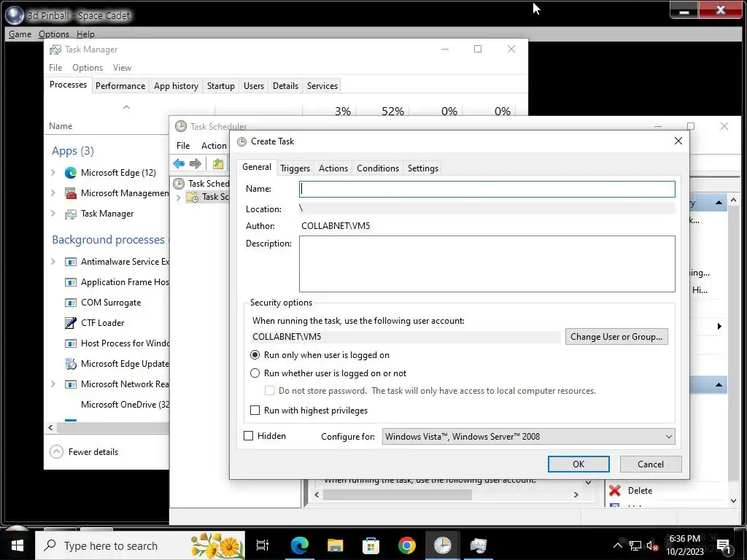Select Run whether user is logged on or not
The width and height of the screenshot is (747, 560).
tap(255, 373)
